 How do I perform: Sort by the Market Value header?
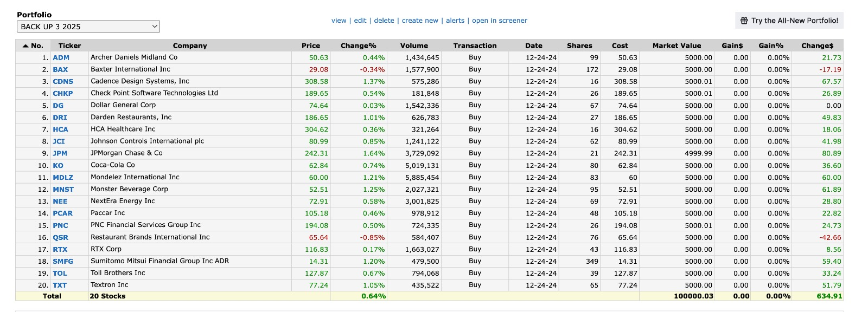pyautogui.click(x=676, y=46)
